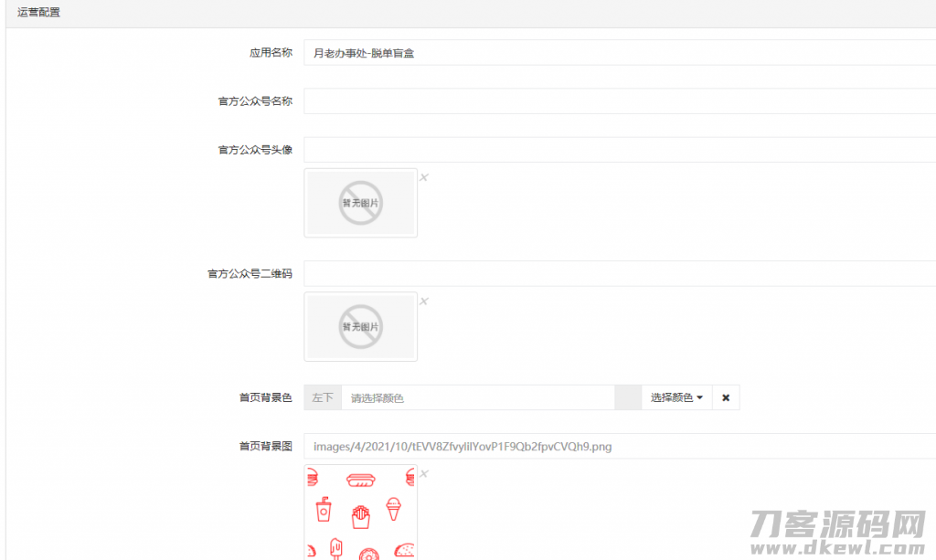Screen dimensions: 936x560
Task: Open the 选择颜色 color picker dropdown
Action: (675, 397)
